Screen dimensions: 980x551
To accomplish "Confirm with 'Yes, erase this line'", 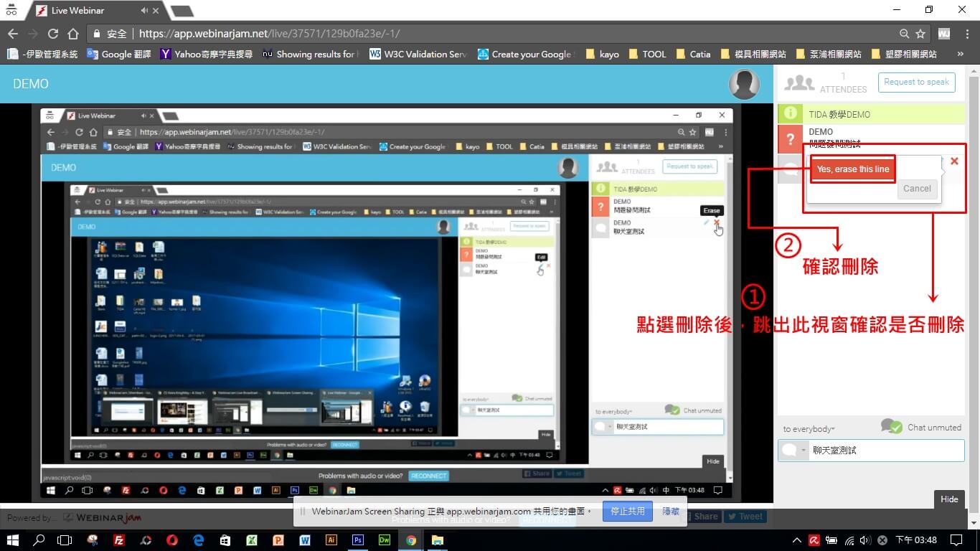I will [852, 169].
